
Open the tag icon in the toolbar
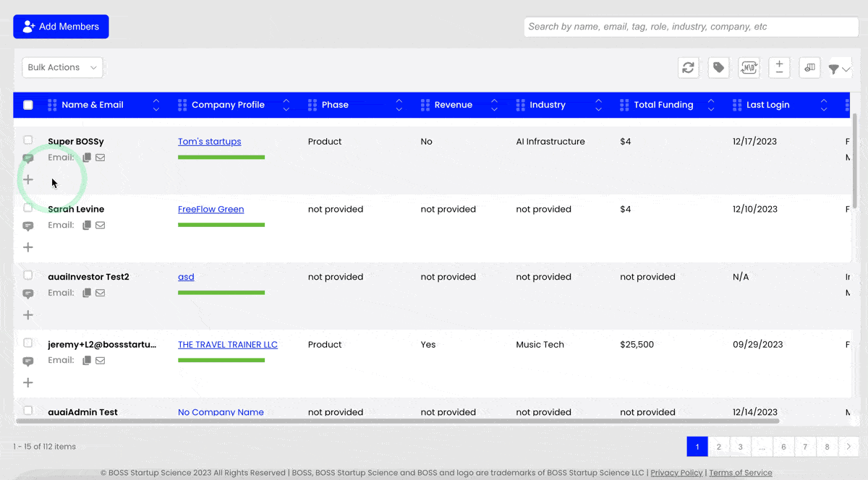click(x=718, y=67)
